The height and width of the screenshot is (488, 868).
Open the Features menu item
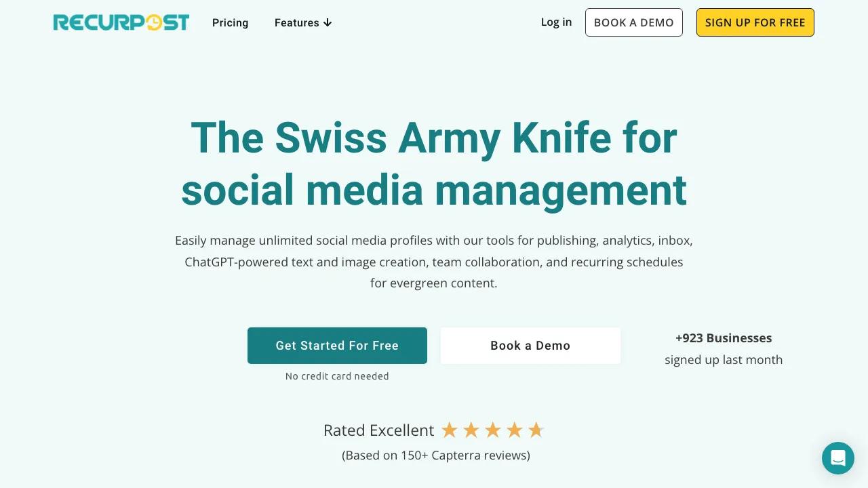coord(296,23)
